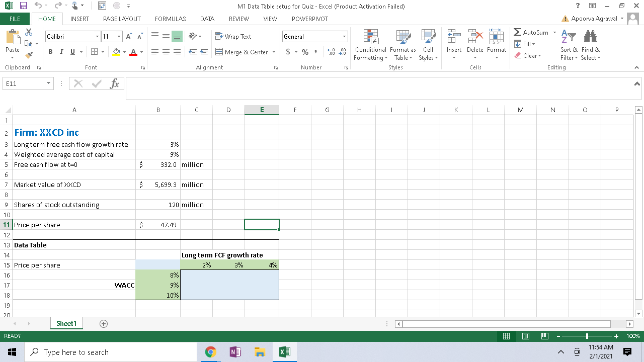Switch to the FORMULAS ribbon tab
The width and height of the screenshot is (644, 362).
tap(170, 19)
